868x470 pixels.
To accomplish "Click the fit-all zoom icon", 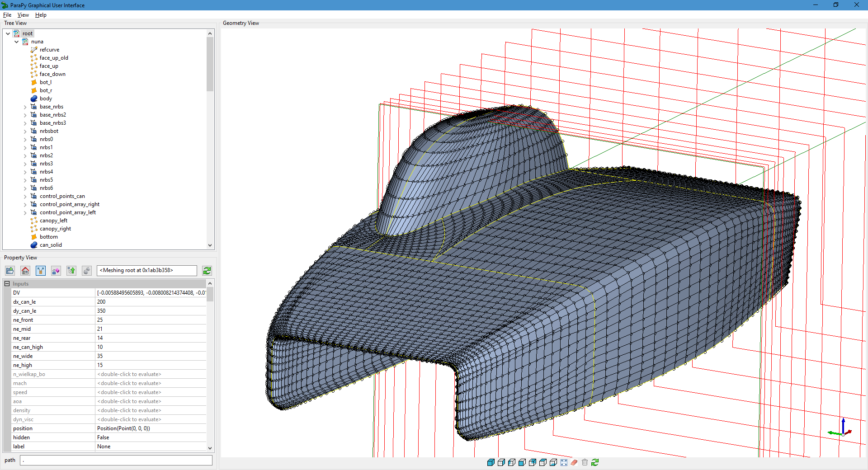I will tap(564, 462).
